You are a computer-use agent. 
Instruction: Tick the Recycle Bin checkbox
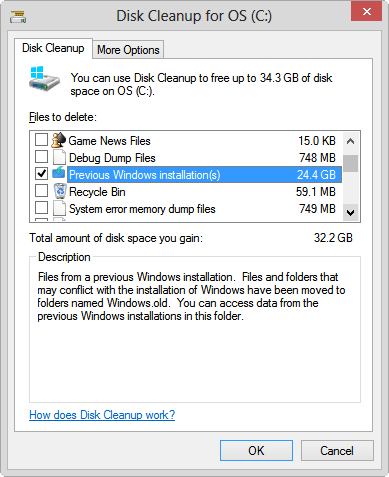41,190
